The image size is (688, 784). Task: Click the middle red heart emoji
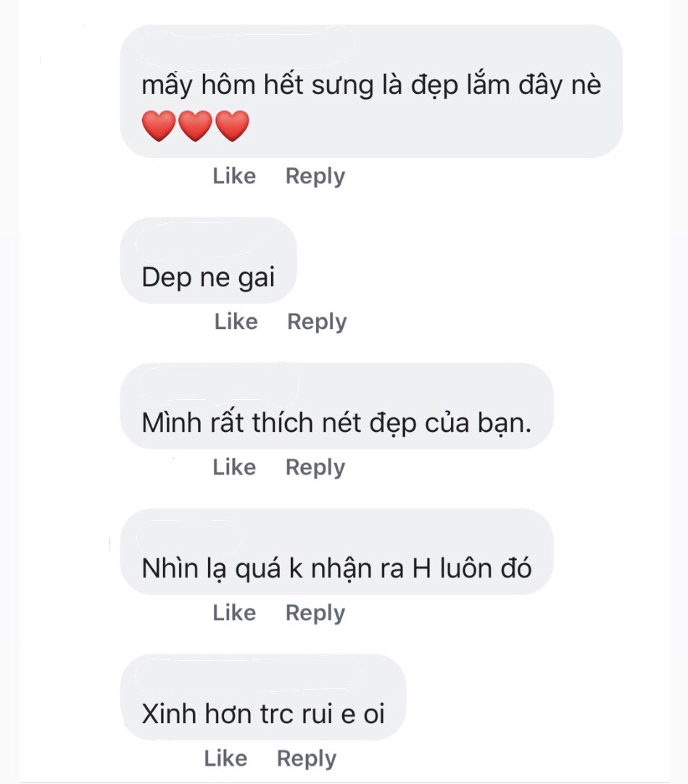(195, 126)
